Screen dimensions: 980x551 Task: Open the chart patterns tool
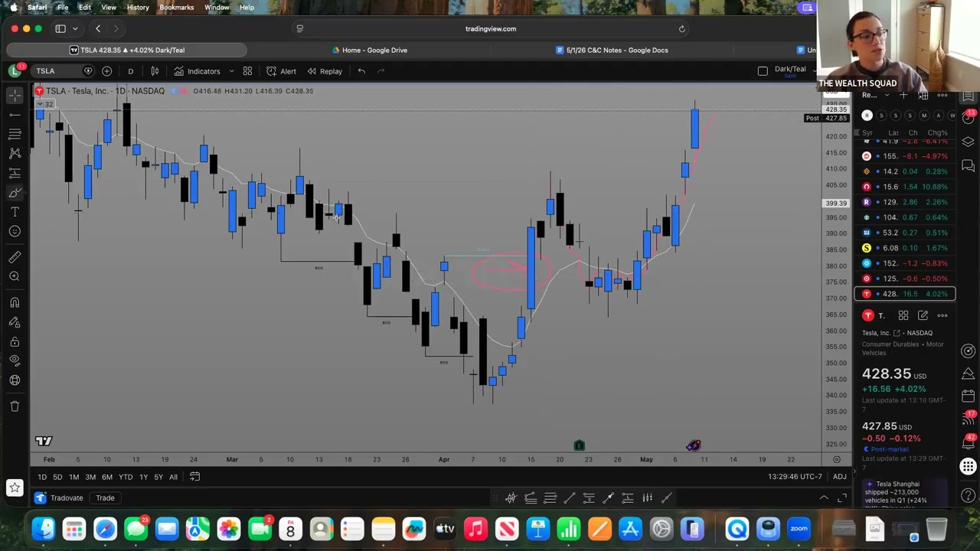pyautogui.click(x=15, y=153)
